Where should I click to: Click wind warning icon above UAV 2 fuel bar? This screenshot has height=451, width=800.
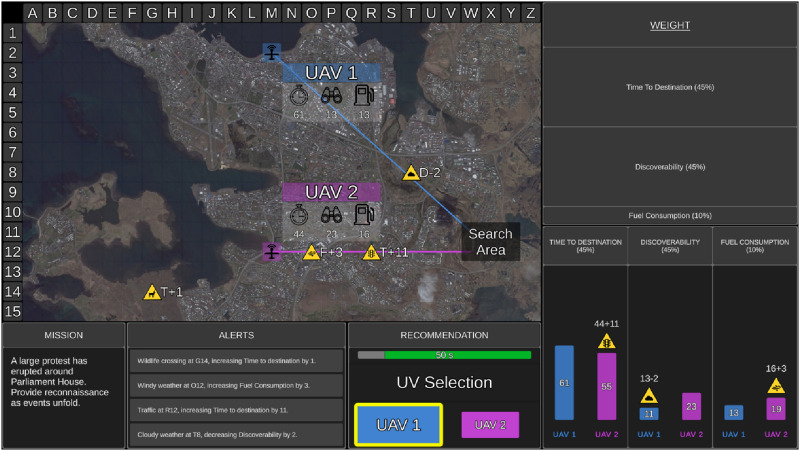click(776, 386)
